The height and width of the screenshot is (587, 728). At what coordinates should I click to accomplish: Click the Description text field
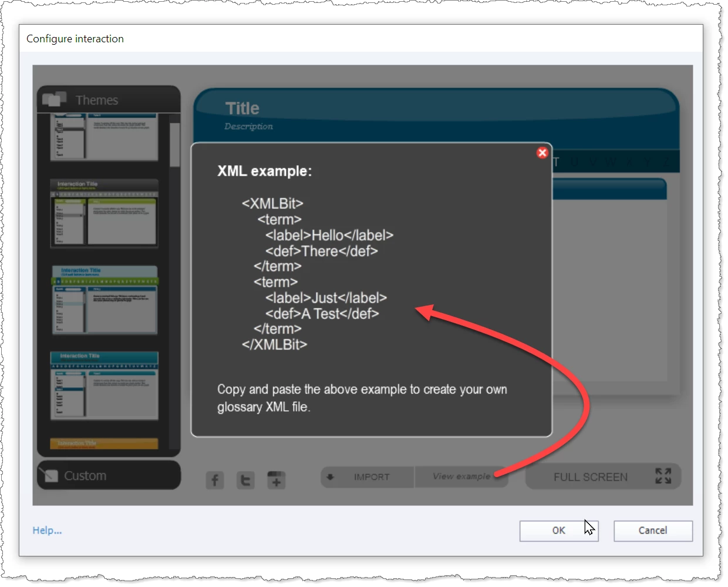tap(249, 126)
